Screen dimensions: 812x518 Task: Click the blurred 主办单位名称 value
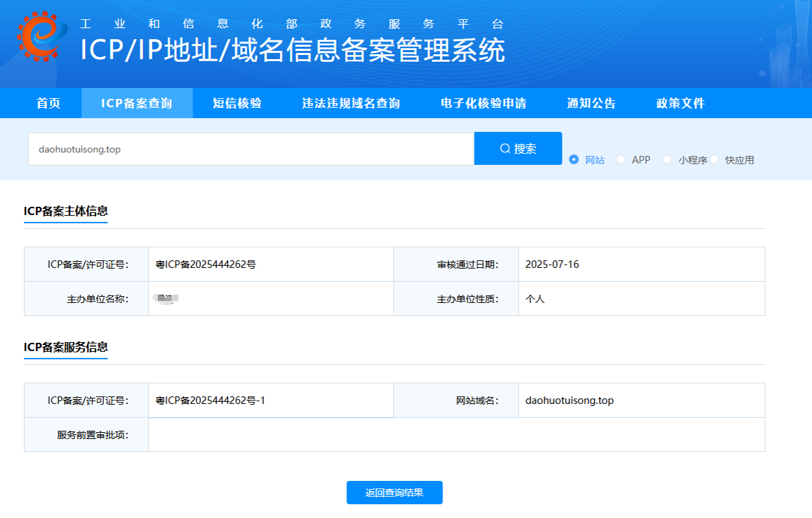(166, 299)
